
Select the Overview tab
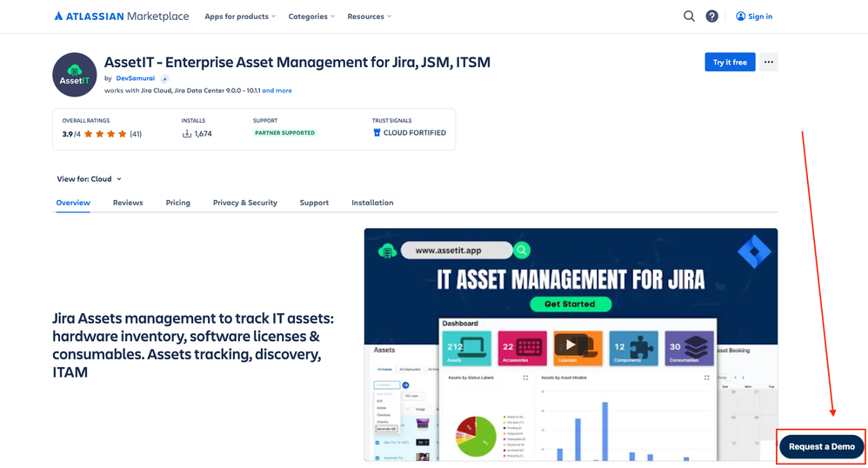73,203
